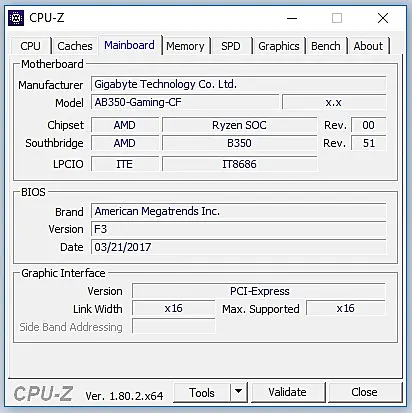This screenshot has height=413, width=412.
Task: Click the B350 southbridge value
Action: click(x=239, y=143)
